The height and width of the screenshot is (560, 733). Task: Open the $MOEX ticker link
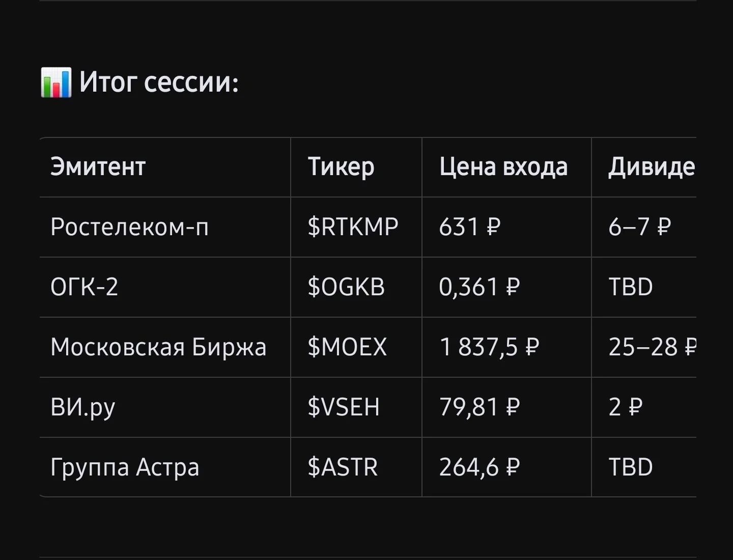347,347
